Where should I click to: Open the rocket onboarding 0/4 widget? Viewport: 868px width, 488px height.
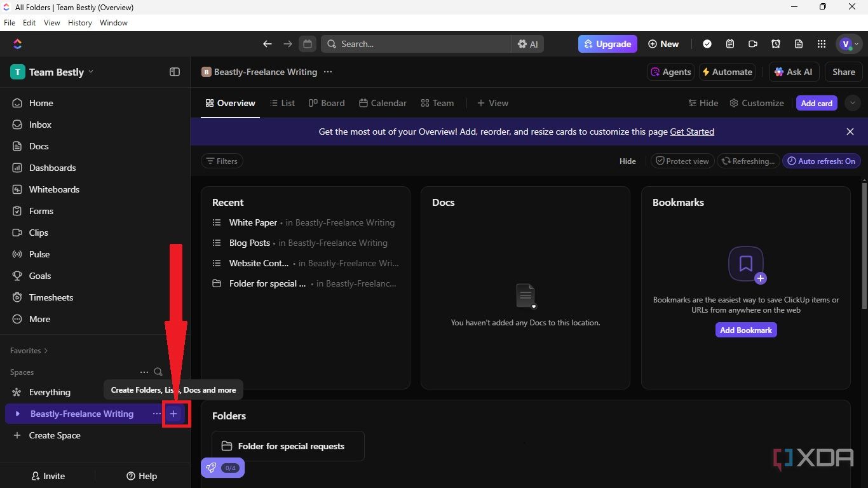pos(222,468)
